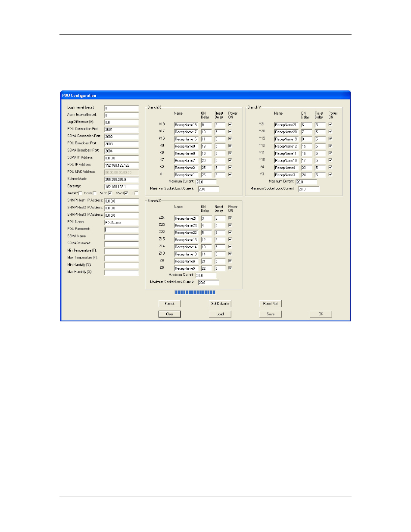
Task: Click the SNMP Host3 IP Address field
Action: pos(121,215)
